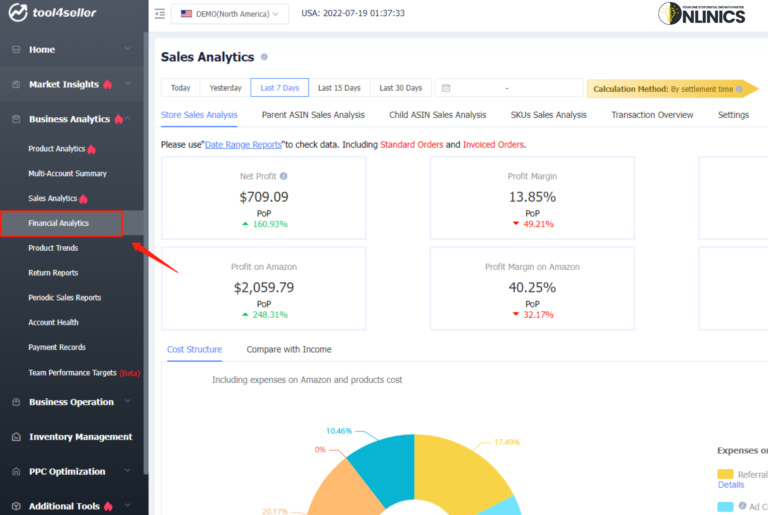The height and width of the screenshot is (515, 768).
Task: Select the Last 30 Days range
Action: click(401, 88)
